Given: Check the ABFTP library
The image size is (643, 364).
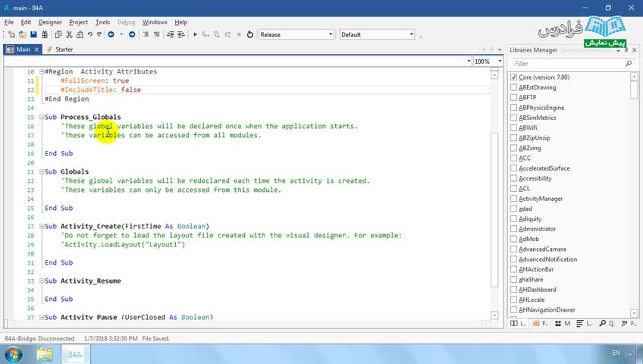Looking at the screenshot, I should tap(513, 98).
